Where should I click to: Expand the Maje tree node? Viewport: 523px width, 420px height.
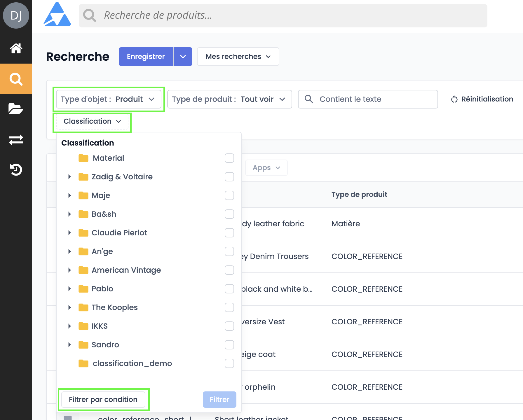coord(69,195)
